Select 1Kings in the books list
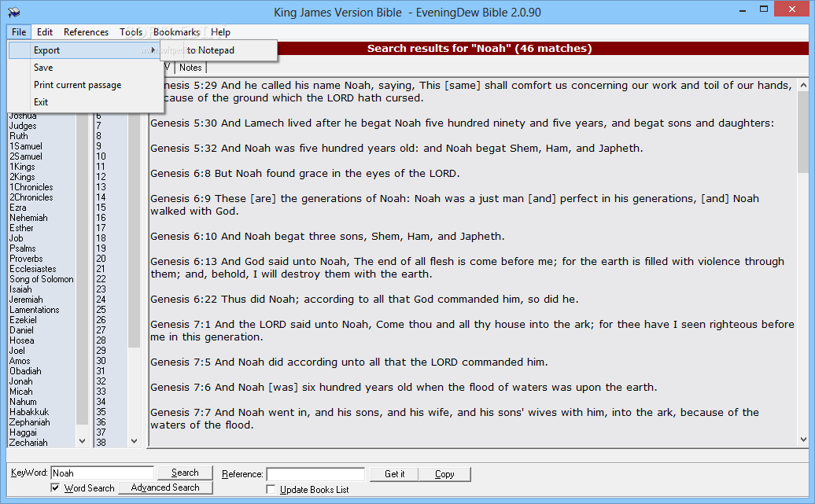Image resolution: width=815 pixels, height=504 pixels. click(x=22, y=167)
